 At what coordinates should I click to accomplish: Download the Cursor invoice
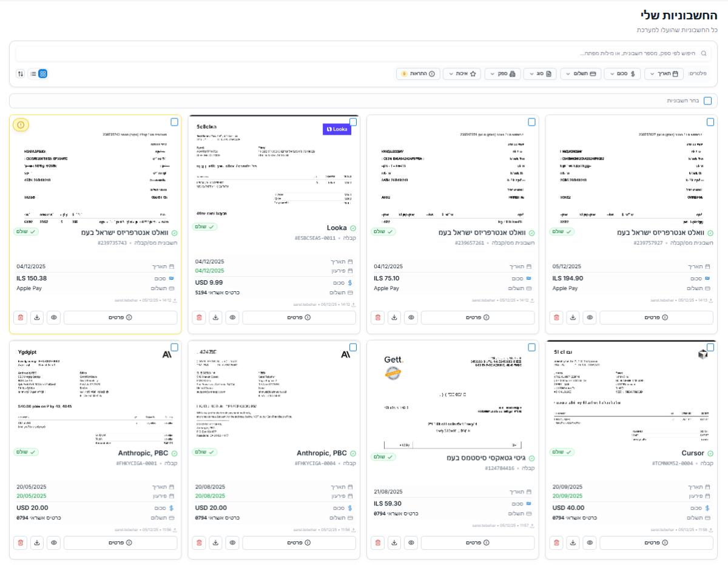(x=573, y=543)
